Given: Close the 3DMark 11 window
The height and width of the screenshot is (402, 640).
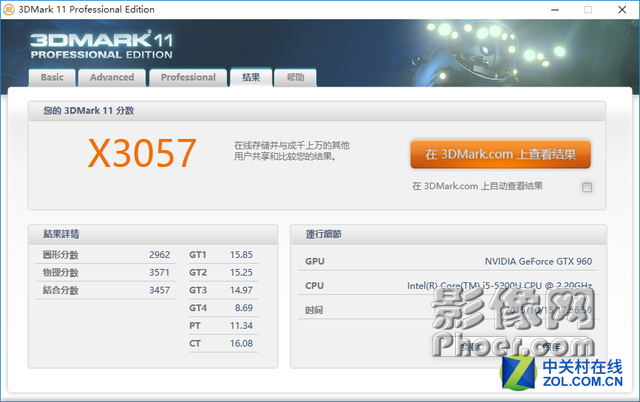Looking at the screenshot, I should 622,9.
